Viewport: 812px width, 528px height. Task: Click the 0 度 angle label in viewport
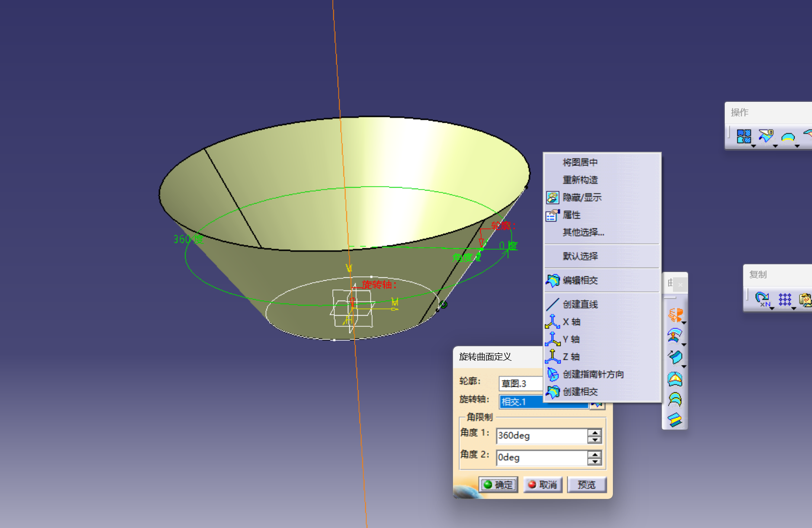click(508, 246)
